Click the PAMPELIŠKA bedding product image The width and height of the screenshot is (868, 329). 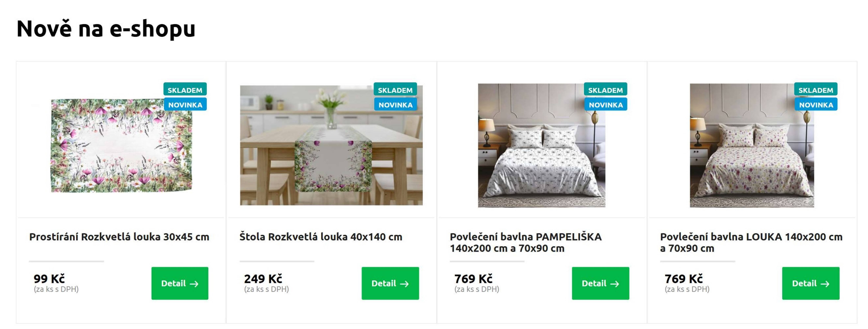click(x=541, y=145)
